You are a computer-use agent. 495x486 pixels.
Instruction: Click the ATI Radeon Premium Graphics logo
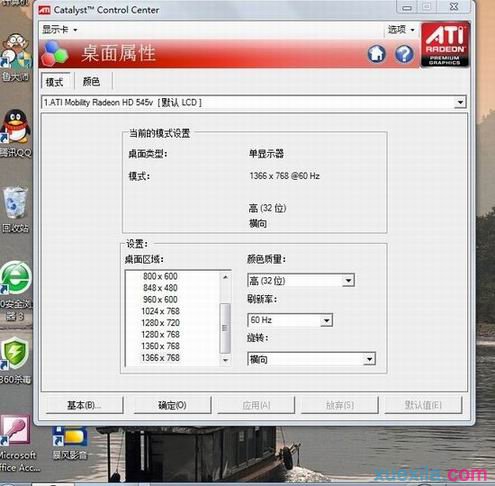(445, 45)
